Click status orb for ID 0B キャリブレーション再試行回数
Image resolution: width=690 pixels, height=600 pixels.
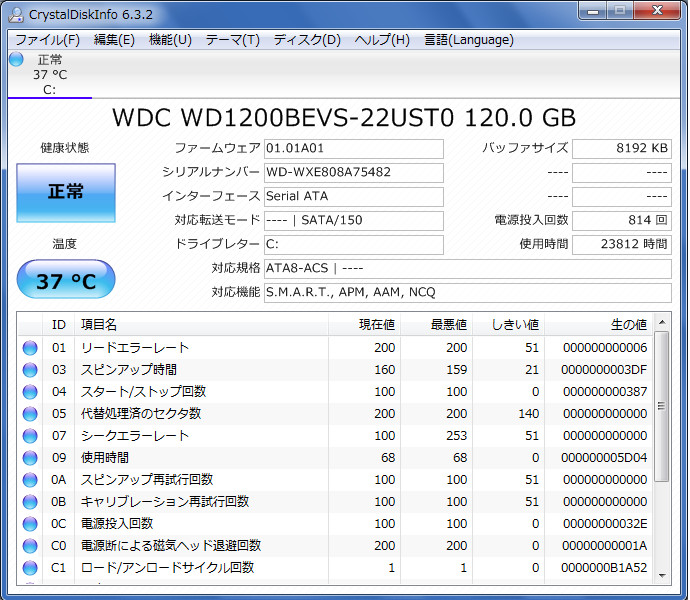(x=30, y=502)
